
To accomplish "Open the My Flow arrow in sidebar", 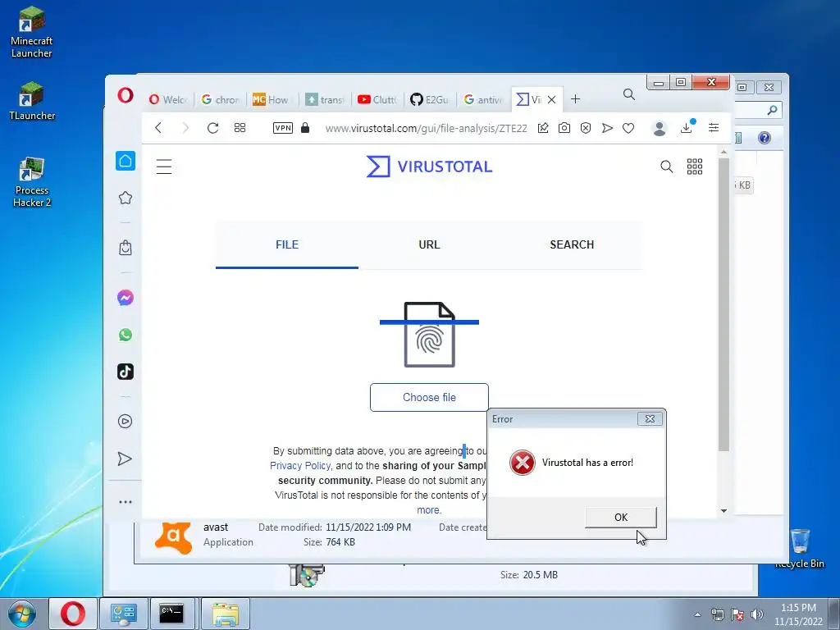I will point(125,459).
